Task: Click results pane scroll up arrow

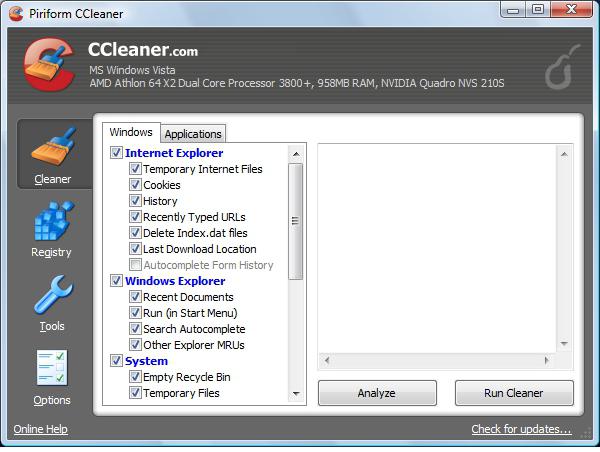Action: point(564,154)
